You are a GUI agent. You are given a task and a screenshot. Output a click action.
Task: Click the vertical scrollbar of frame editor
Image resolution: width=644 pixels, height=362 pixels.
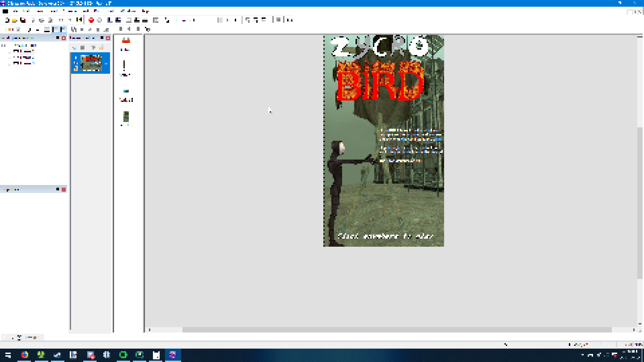(x=640, y=203)
